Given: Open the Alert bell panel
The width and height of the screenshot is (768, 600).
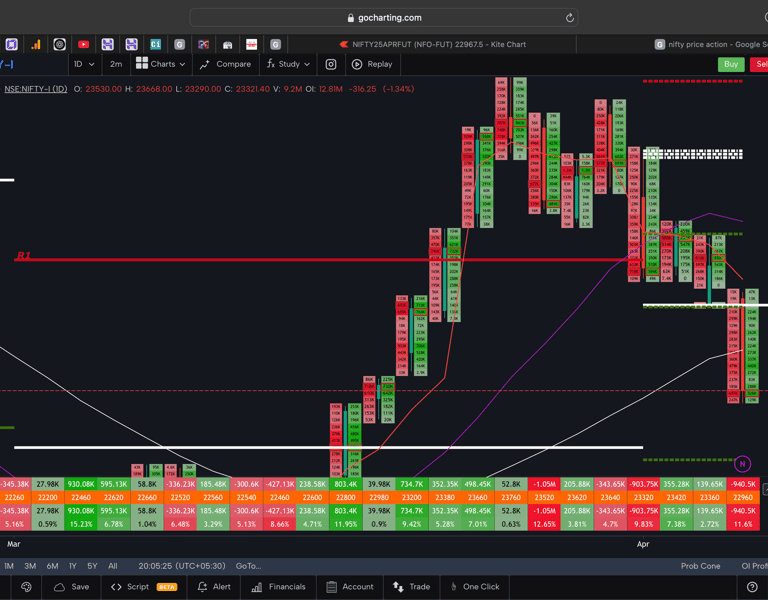Looking at the screenshot, I should point(214,587).
